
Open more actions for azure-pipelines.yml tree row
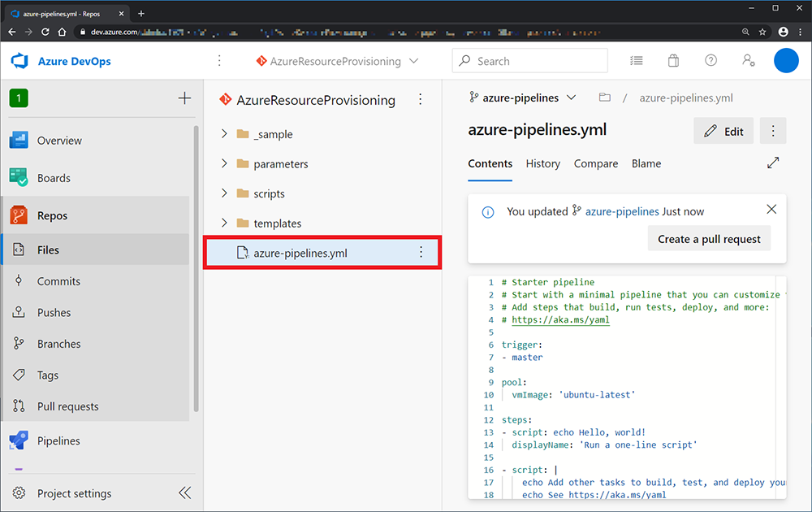point(421,253)
